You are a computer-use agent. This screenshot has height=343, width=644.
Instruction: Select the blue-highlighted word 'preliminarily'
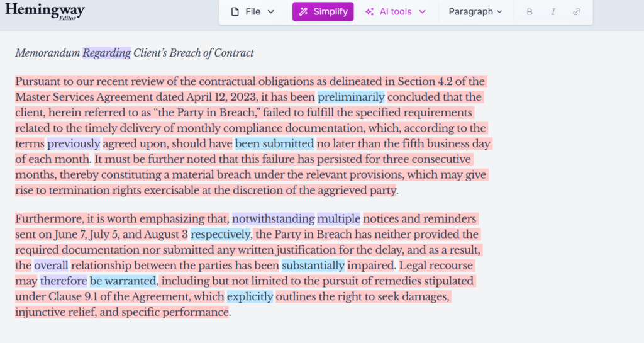coord(351,97)
